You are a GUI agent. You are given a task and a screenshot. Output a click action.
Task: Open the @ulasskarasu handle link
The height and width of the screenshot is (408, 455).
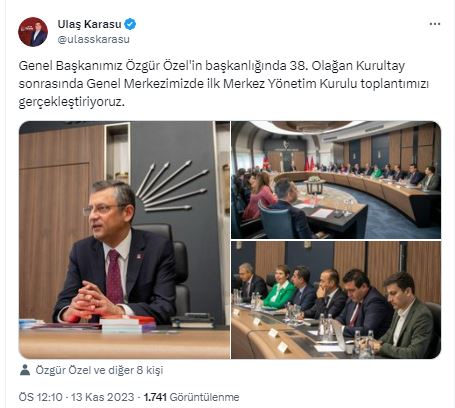pyautogui.click(x=93, y=39)
